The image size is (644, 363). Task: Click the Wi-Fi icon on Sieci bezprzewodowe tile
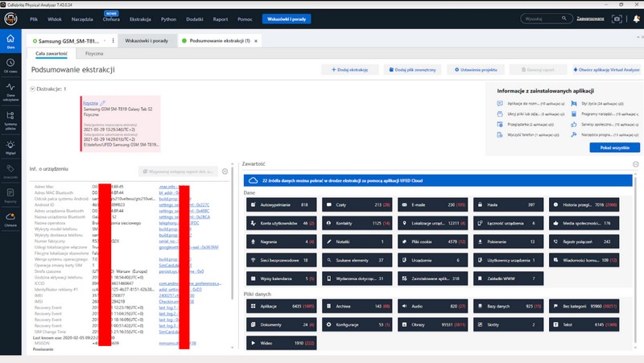tap(253, 260)
